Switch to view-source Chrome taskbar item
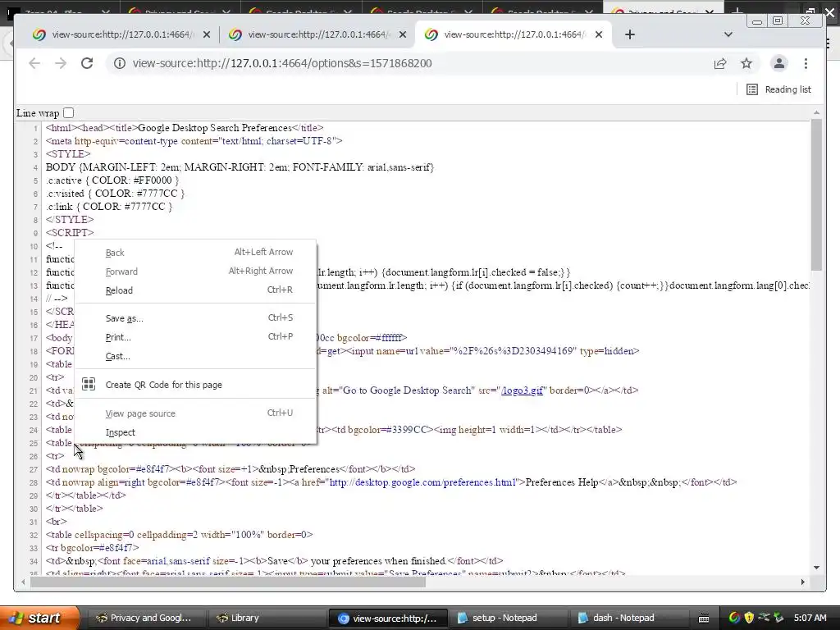Screen dimensions: 840x630 click(388, 618)
